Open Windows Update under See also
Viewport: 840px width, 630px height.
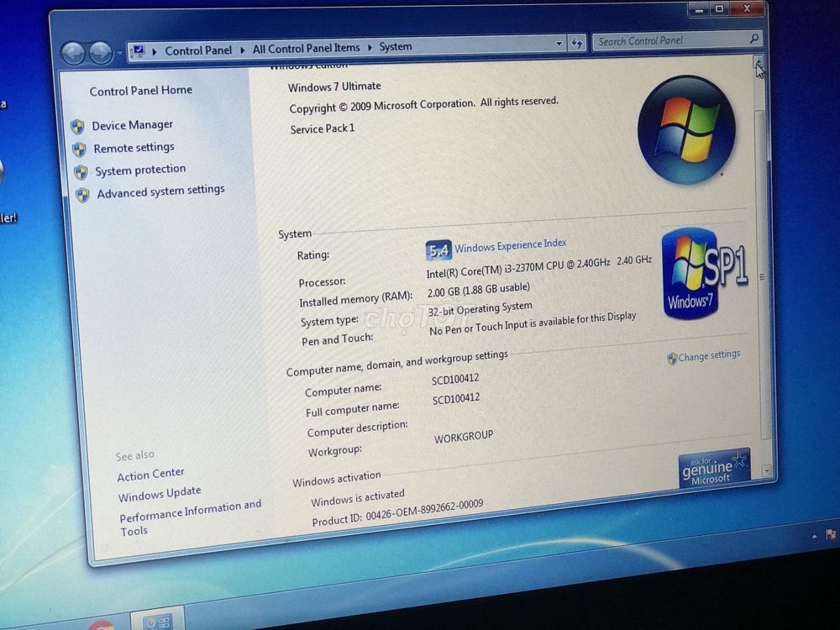pyautogui.click(x=160, y=494)
